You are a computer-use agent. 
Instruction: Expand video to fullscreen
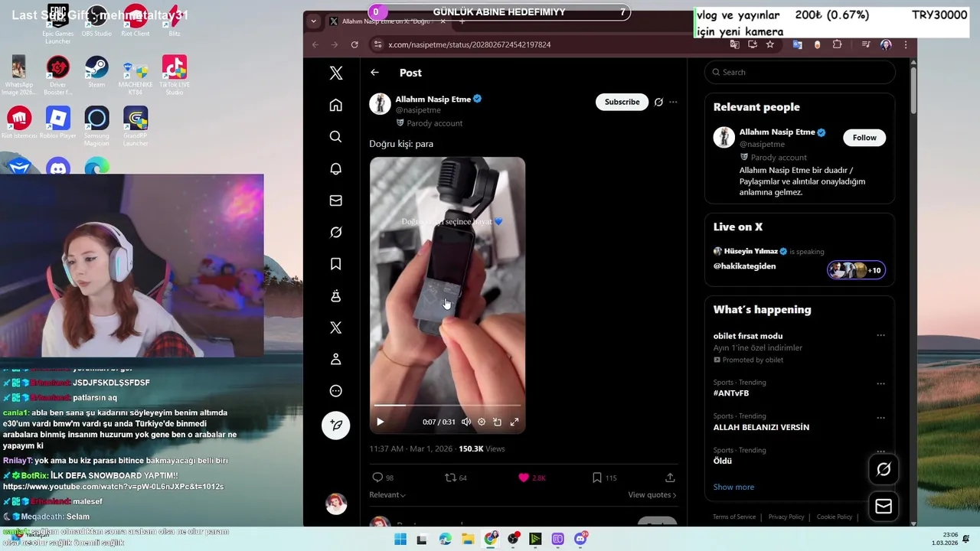tap(514, 422)
